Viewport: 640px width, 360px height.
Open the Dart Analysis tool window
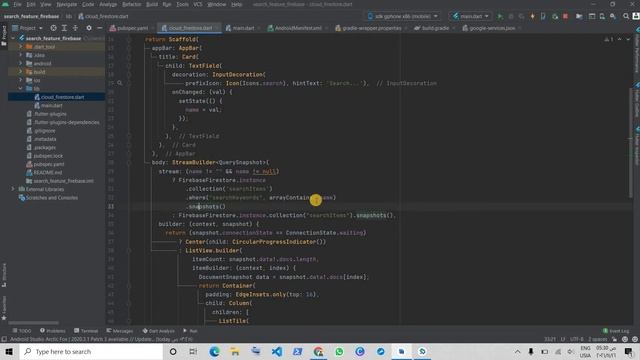[159, 331]
